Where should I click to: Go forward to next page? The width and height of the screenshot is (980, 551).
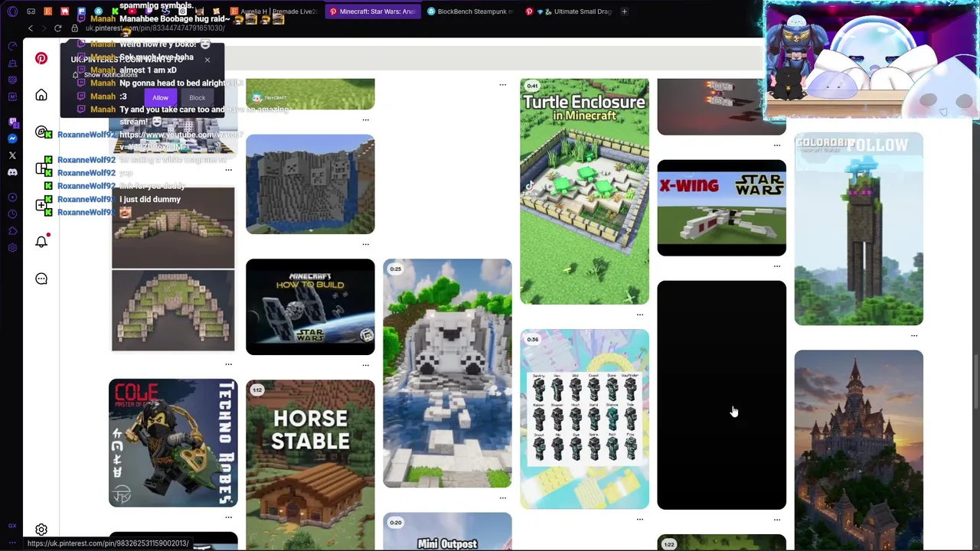pyautogui.click(x=43, y=28)
